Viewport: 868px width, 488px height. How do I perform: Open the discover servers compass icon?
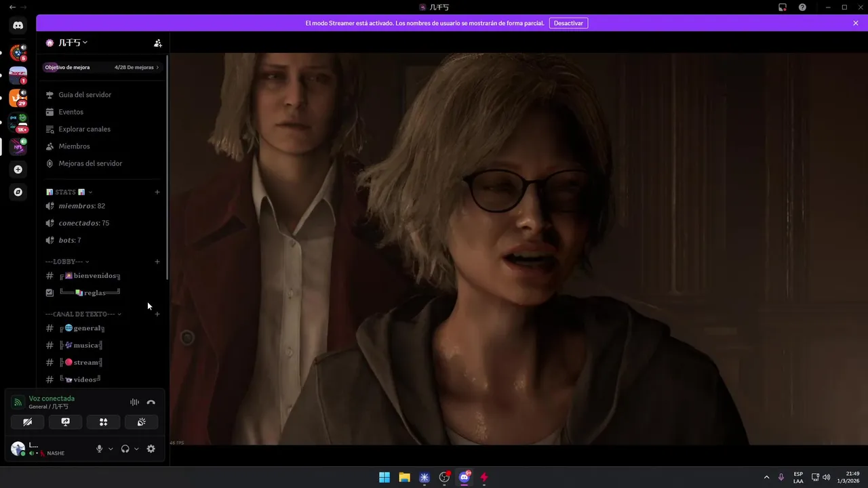tap(18, 192)
